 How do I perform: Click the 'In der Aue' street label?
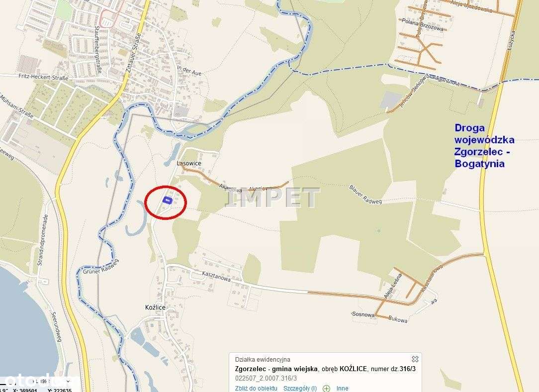click(x=189, y=71)
